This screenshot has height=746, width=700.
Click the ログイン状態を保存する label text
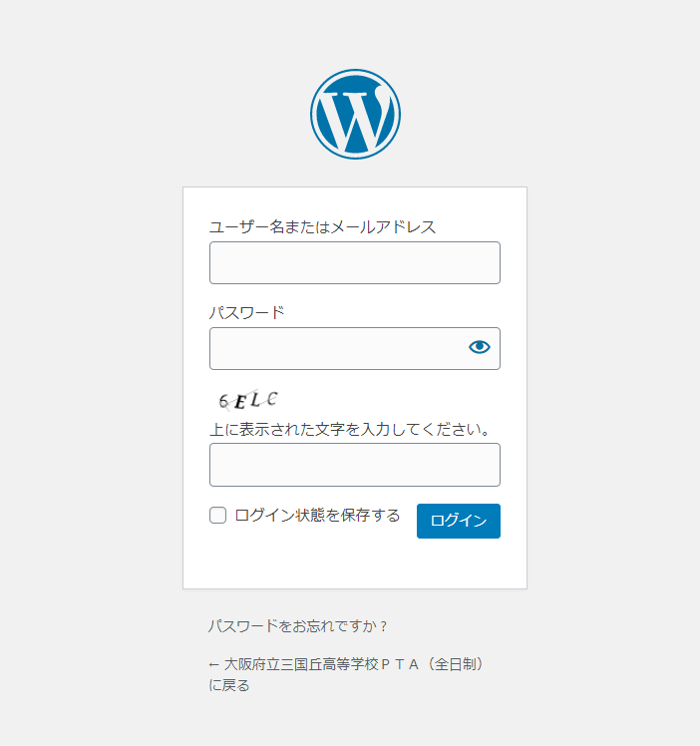click(x=317, y=516)
